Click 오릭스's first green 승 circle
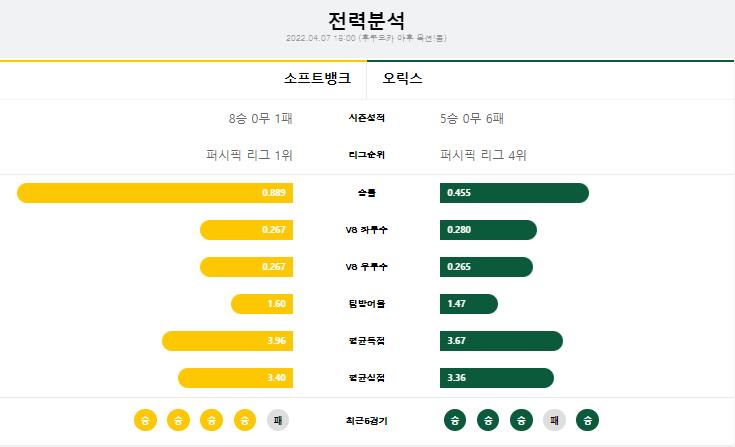Screen dimensions: 735x447 (455, 420)
